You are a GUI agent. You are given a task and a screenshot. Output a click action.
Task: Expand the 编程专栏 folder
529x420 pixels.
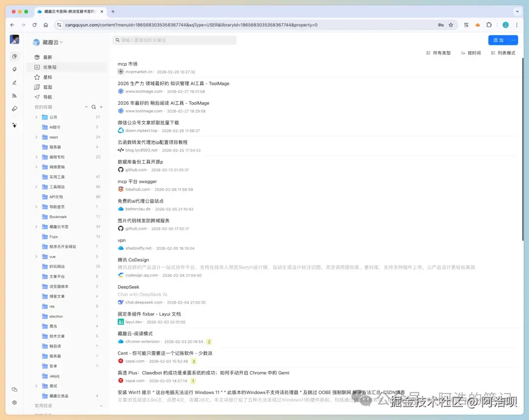coord(36,157)
